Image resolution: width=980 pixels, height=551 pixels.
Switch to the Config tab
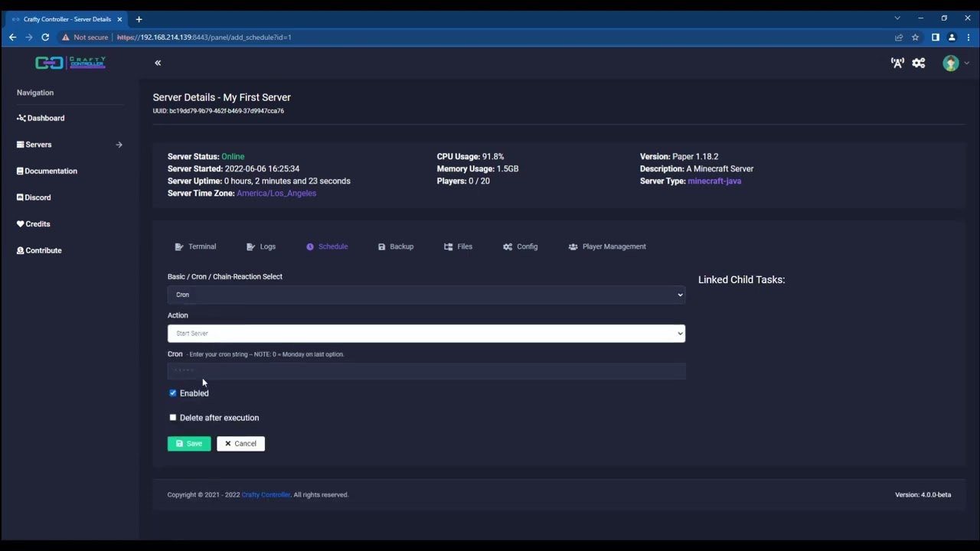[521, 246]
